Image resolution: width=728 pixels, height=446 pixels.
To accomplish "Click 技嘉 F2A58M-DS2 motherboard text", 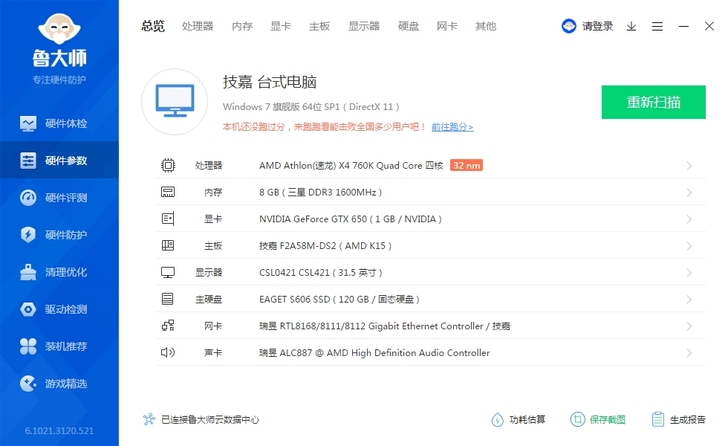I will click(x=325, y=246).
